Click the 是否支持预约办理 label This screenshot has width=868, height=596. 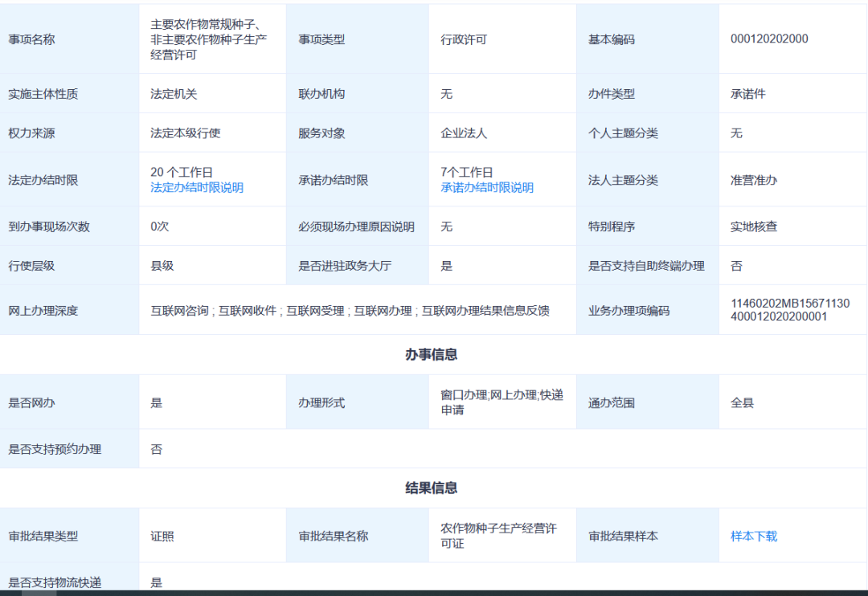click(x=55, y=449)
